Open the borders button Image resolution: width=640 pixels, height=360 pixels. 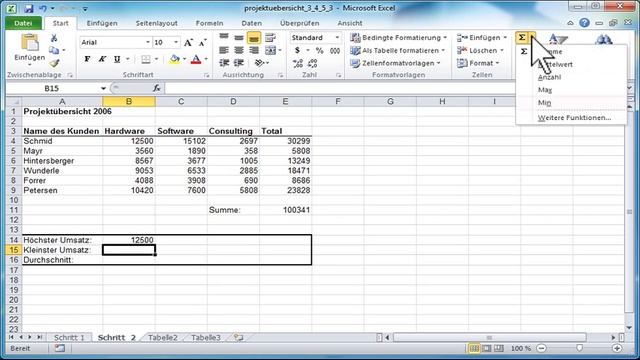click(146, 59)
